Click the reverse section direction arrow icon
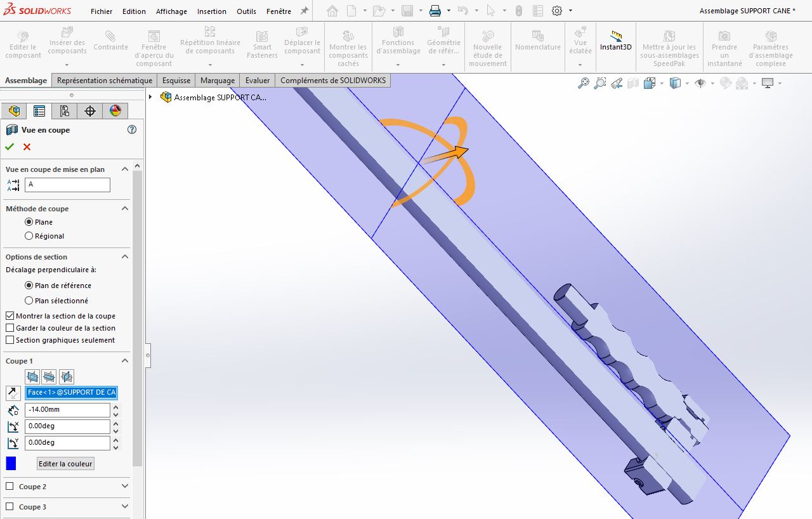 point(13,393)
